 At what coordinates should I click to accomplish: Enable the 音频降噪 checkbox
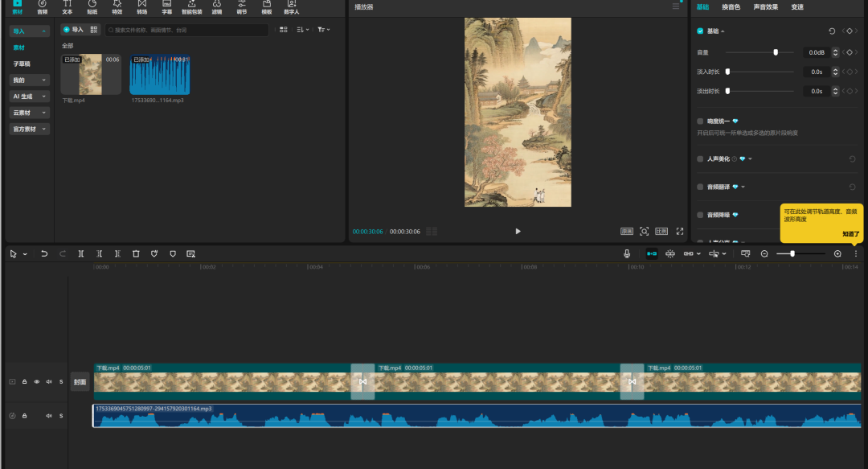coord(700,215)
